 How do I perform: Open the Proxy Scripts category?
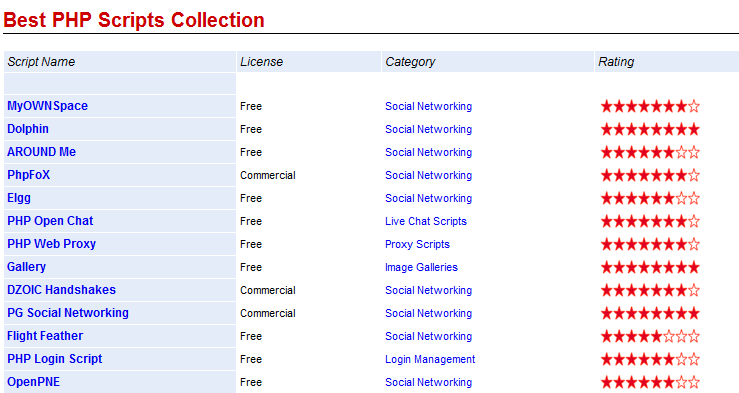(x=417, y=245)
